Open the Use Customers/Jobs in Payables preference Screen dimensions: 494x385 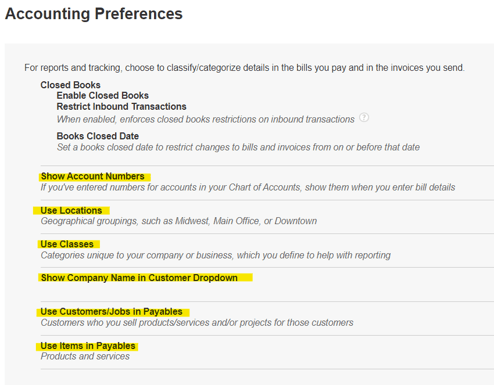111,312
